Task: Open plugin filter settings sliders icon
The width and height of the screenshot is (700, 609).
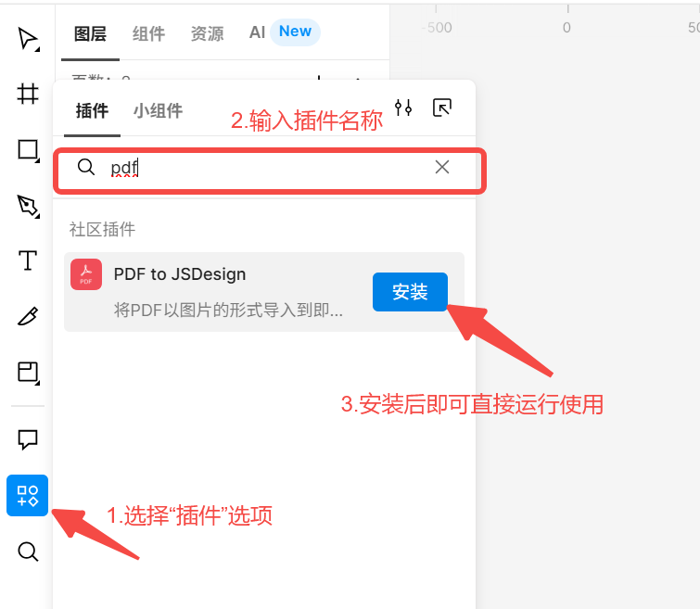Action: (403, 108)
